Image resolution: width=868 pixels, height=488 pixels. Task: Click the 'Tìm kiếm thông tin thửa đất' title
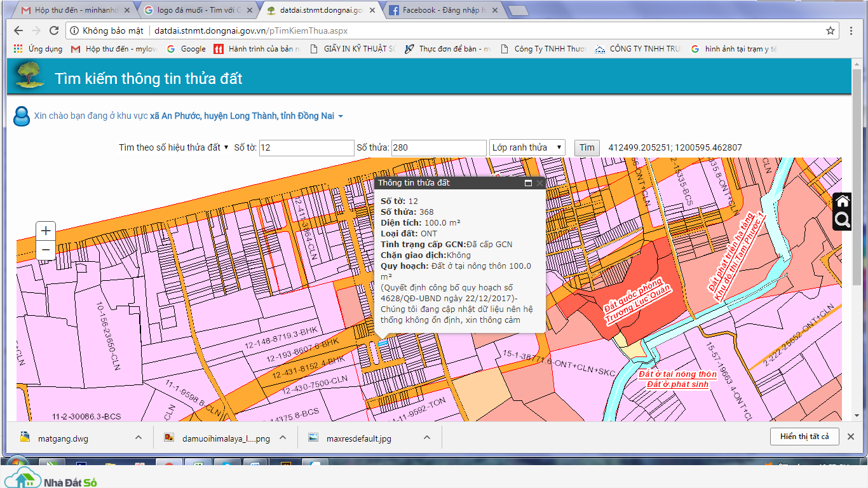tap(149, 79)
